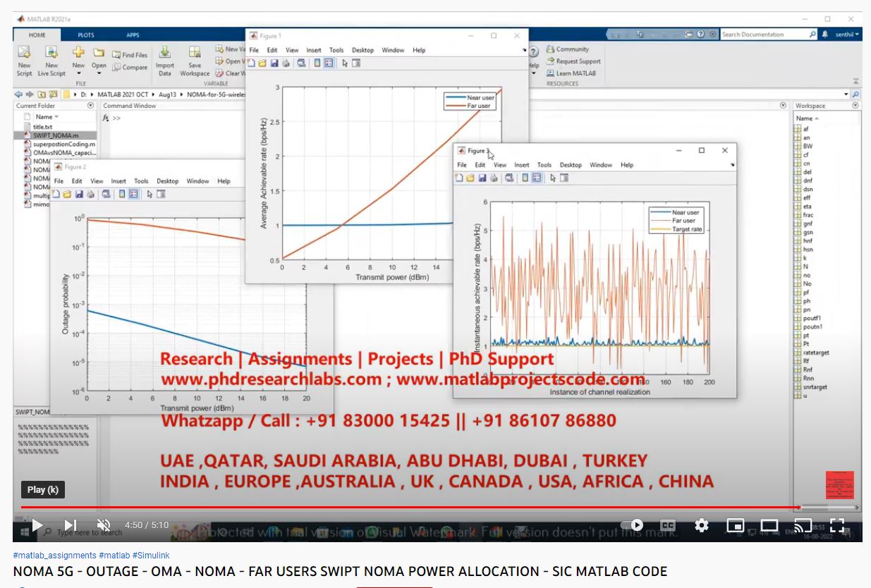Click the Play on TV cast icon
This screenshot has width=871, height=588.
point(803,525)
